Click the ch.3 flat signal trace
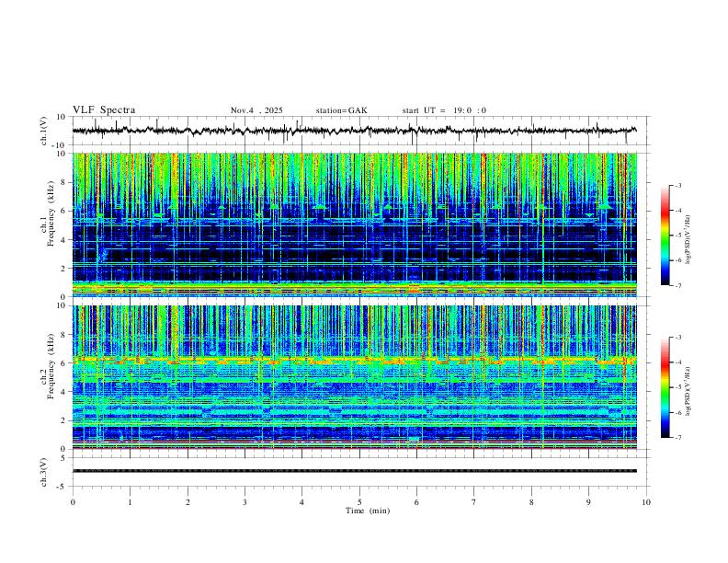The image size is (728, 563). coord(355,471)
